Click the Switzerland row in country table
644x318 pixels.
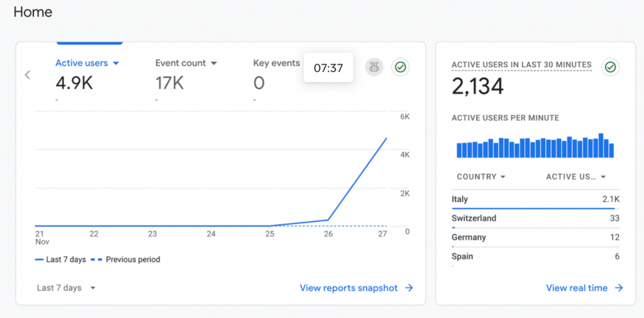[x=536, y=219]
